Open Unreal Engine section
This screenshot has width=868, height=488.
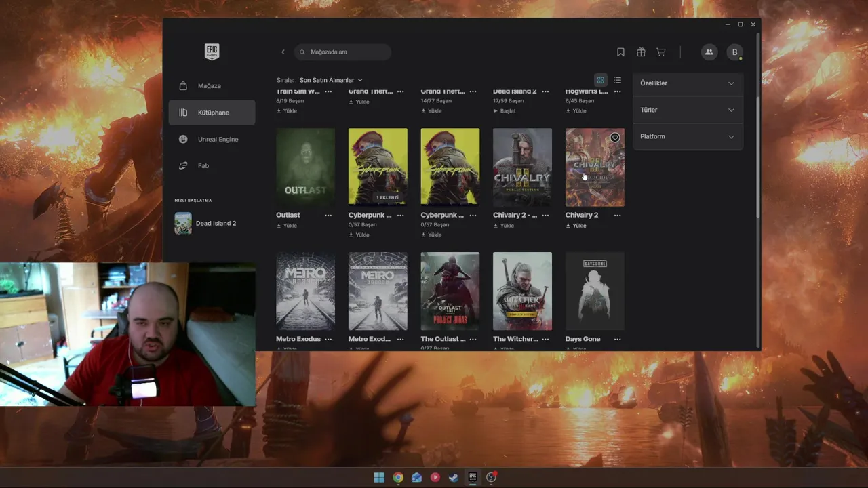click(212, 139)
